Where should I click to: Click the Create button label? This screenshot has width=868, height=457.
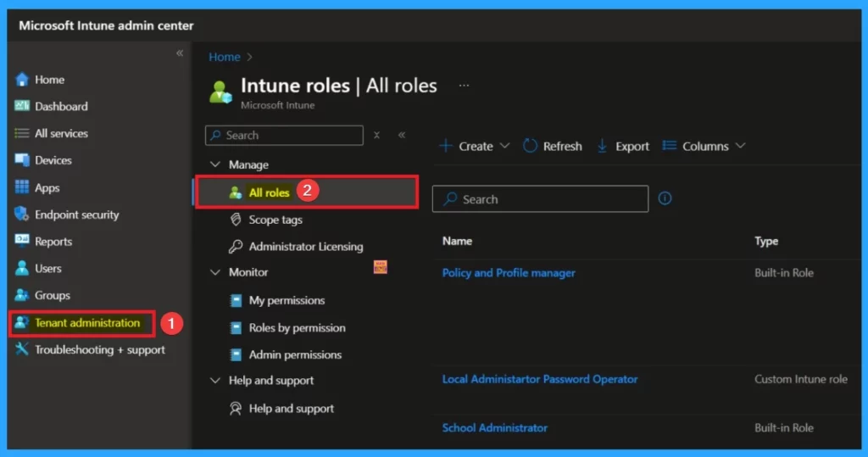click(476, 146)
